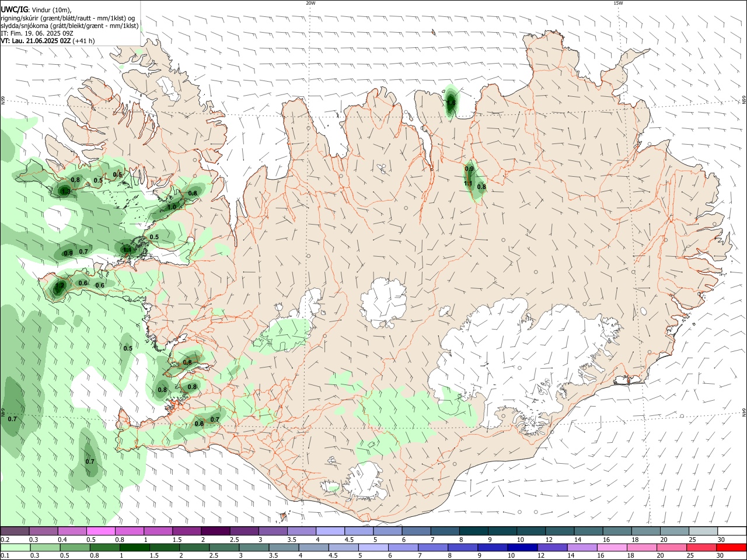The height and width of the screenshot is (560, 747).
Task: Click the medium green swatch between 0.5 and 0.8, lower row
Action: pos(75,548)
